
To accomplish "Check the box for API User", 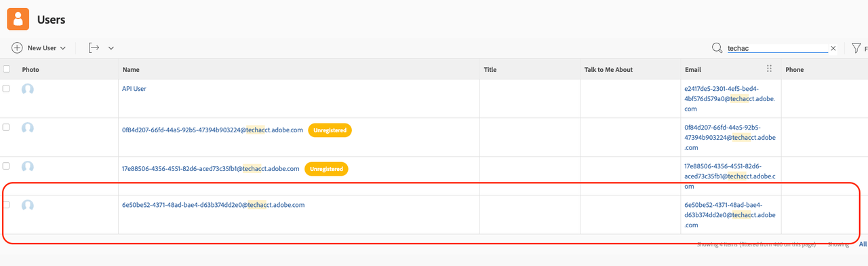I will [6, 89].
